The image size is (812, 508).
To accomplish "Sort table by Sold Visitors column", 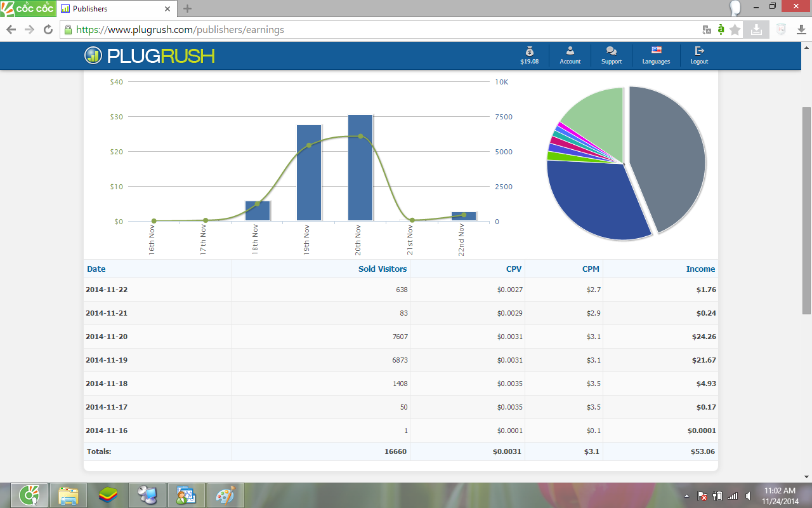I will point(382,269).
